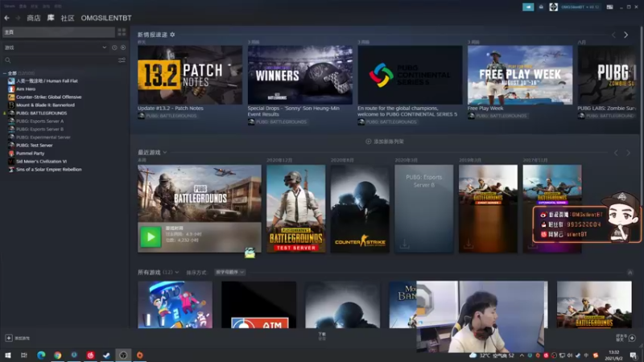Open the OMGSILENTBT profile tab

pyautogui.click(x=106, y=18)
